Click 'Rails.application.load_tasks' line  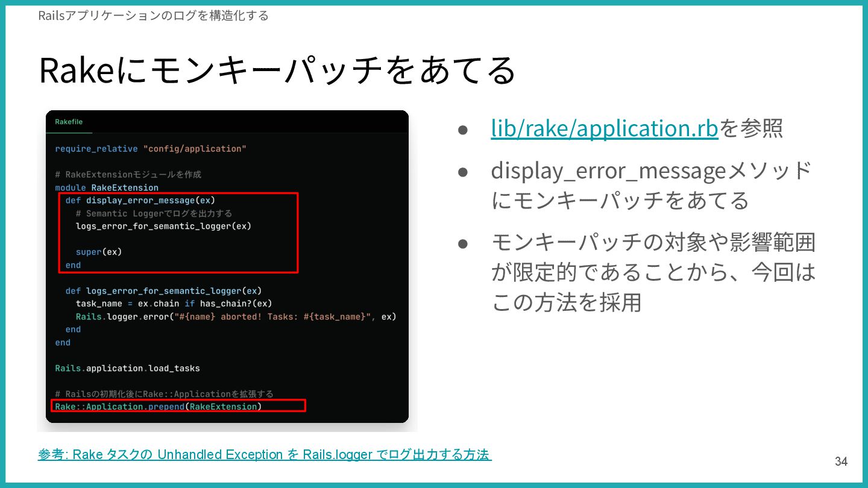tap(127, 368)
